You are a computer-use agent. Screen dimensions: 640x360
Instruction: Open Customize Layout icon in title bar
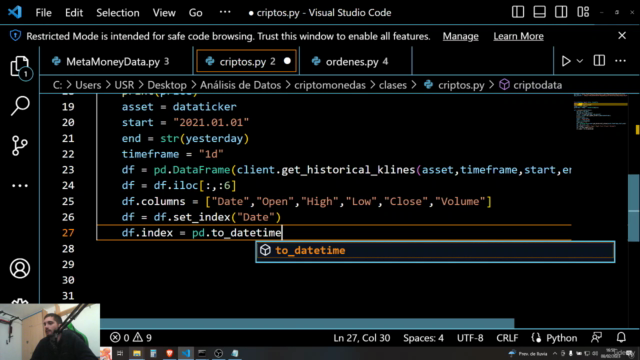(583, 12)
